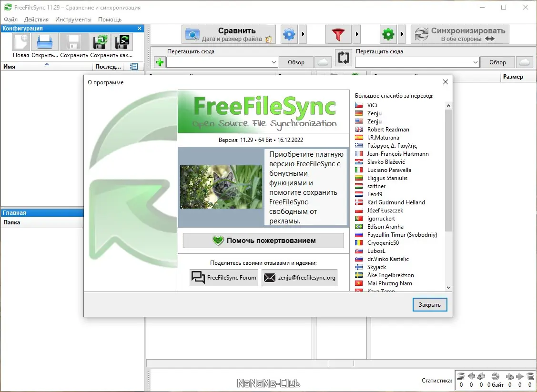Select Fayzullin Timur (Svobodniy) entry
This screenshot has width=537, height=392.
tap(402, 235)
